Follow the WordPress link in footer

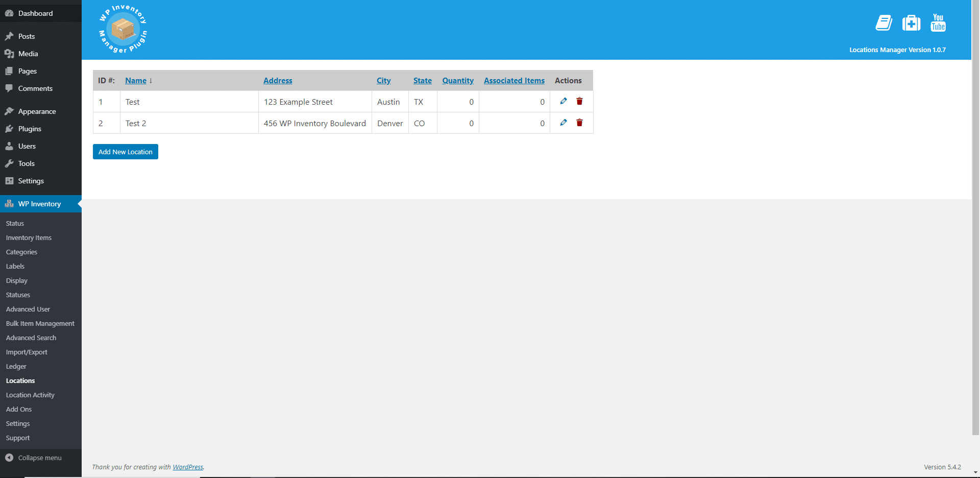(x=188, y=467)
